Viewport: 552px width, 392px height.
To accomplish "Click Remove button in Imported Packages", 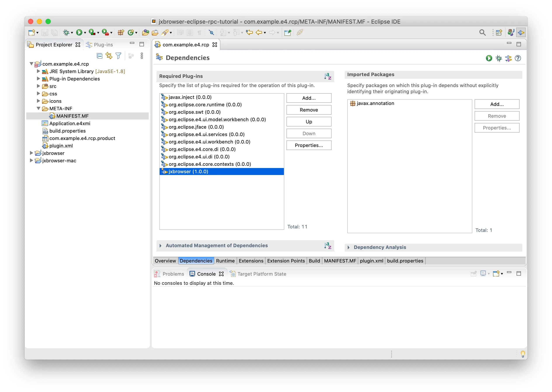I will point(496,116).
